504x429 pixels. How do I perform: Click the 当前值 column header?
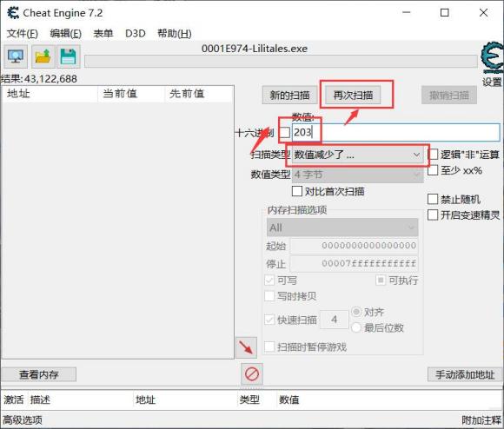coord(131,94)
